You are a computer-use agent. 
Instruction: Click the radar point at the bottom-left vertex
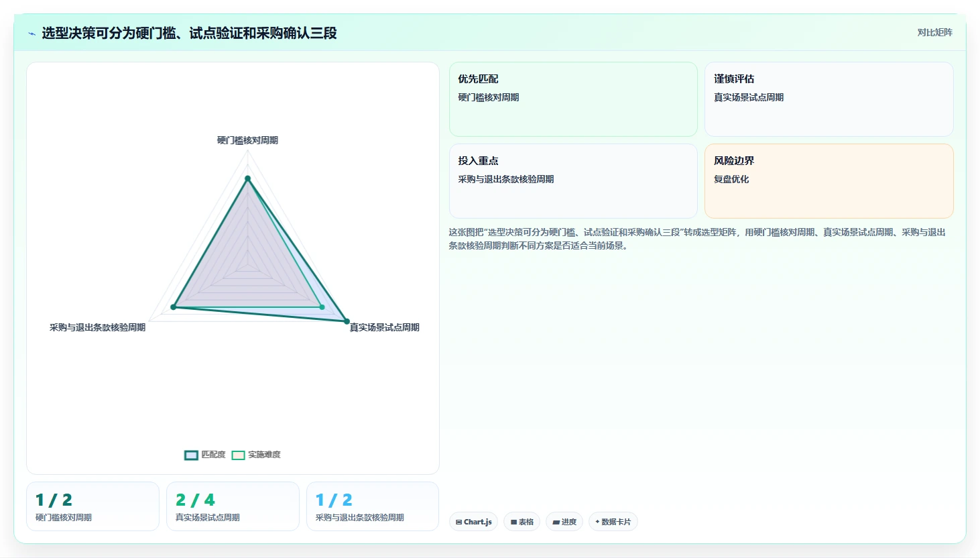(x=173, y=307)
